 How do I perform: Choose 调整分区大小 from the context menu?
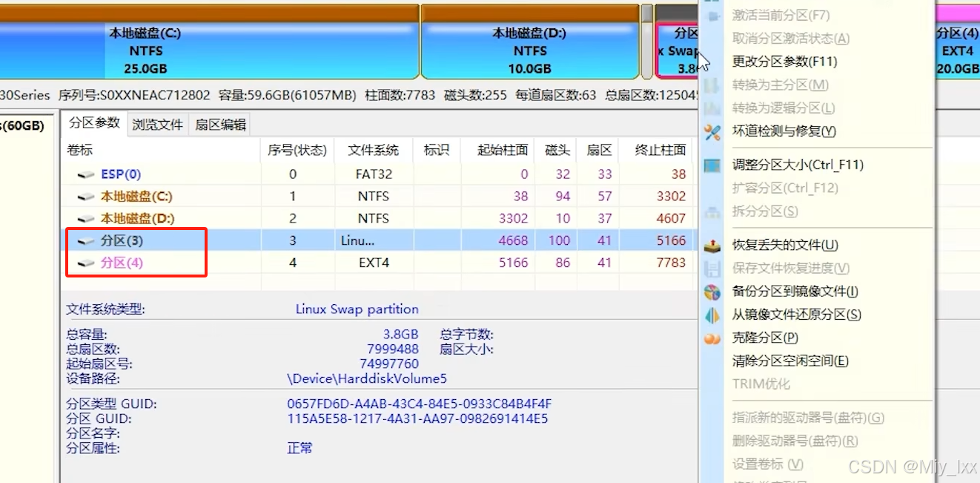[x=798, y=165]
